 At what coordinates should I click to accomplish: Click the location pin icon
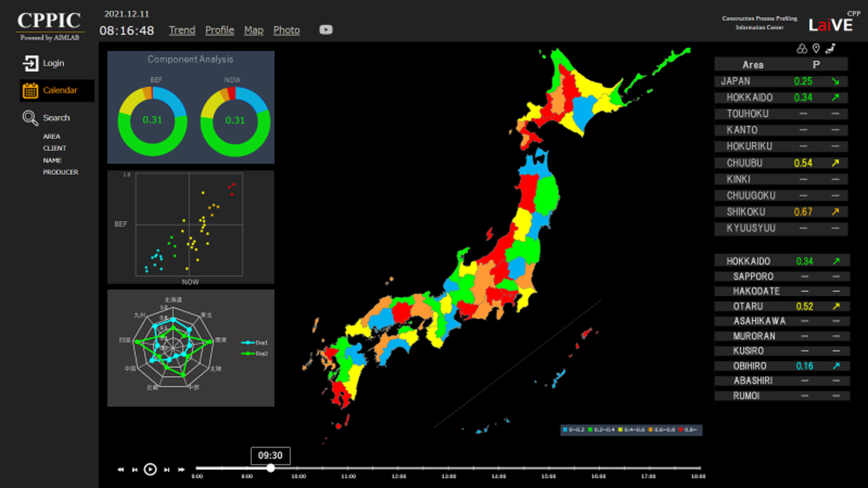pyautogui.click(x=816, y=49)
